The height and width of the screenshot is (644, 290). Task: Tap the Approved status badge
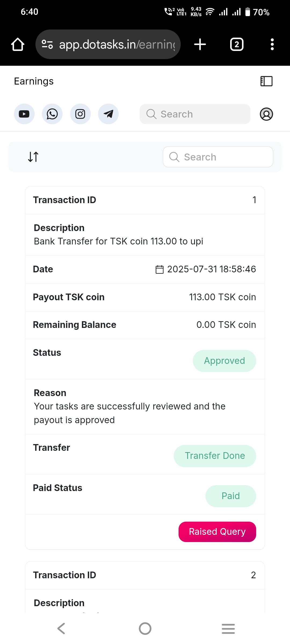pyautogui.click(x=224, y=361)
